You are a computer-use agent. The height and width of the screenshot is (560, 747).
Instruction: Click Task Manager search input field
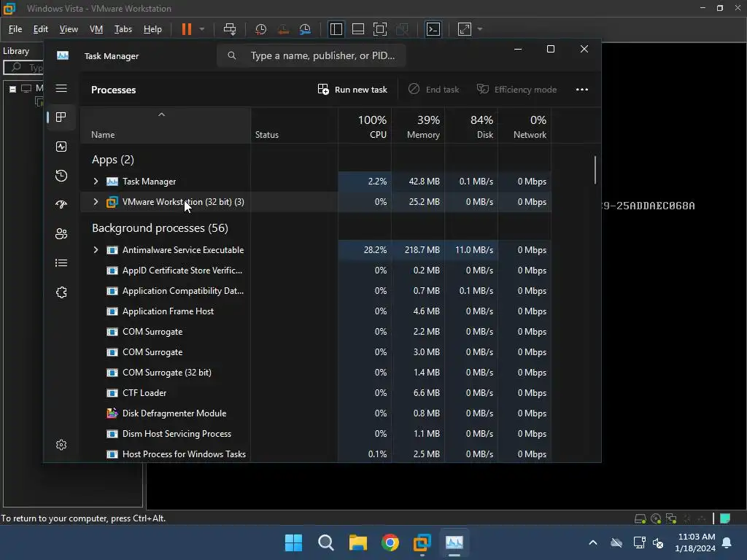[311, 55]
